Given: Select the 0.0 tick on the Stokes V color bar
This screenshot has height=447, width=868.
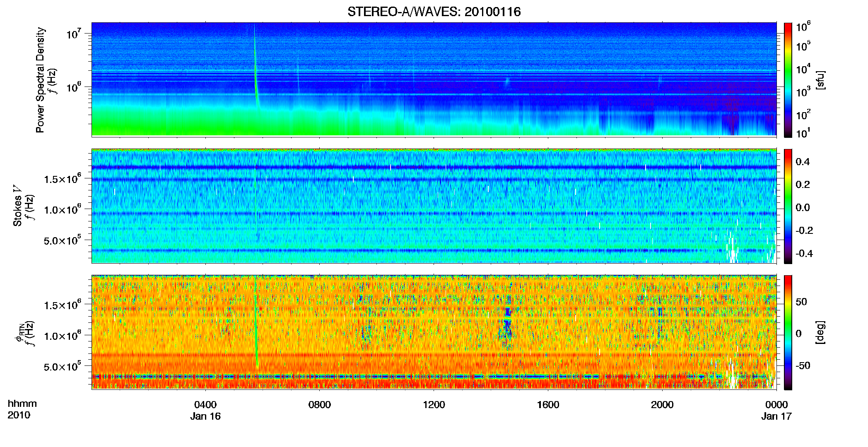Looking at the screenshot, I should [803, 208].
